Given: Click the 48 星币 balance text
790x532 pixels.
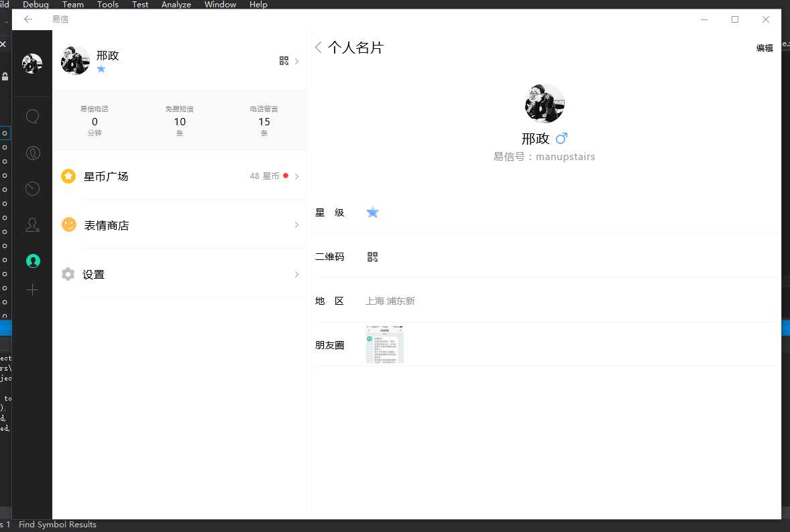Looking at the screenshot, I should pyautogui.click(x=264, y=176).
